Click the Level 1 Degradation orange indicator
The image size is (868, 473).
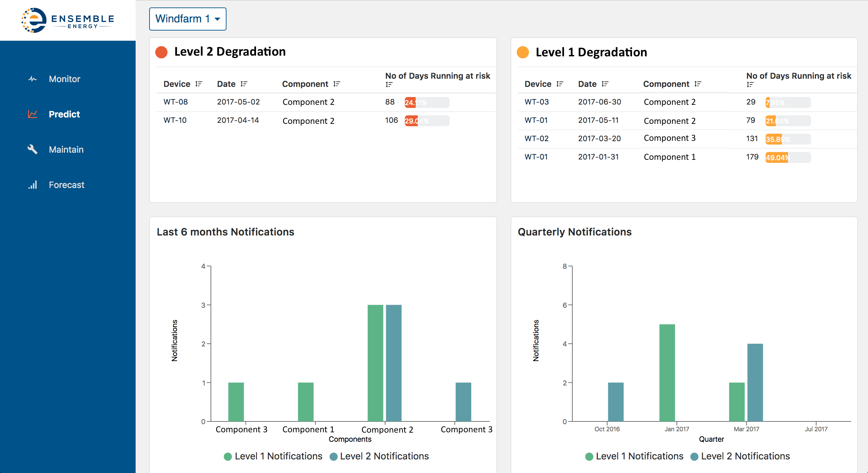[522, 53]
